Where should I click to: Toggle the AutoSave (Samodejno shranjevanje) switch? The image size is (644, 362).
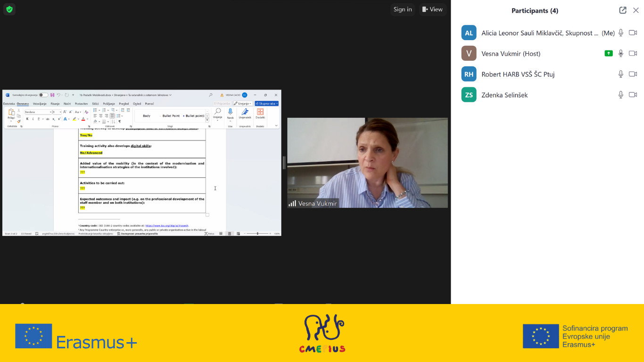pyautogui.click(x=43, y=95)
